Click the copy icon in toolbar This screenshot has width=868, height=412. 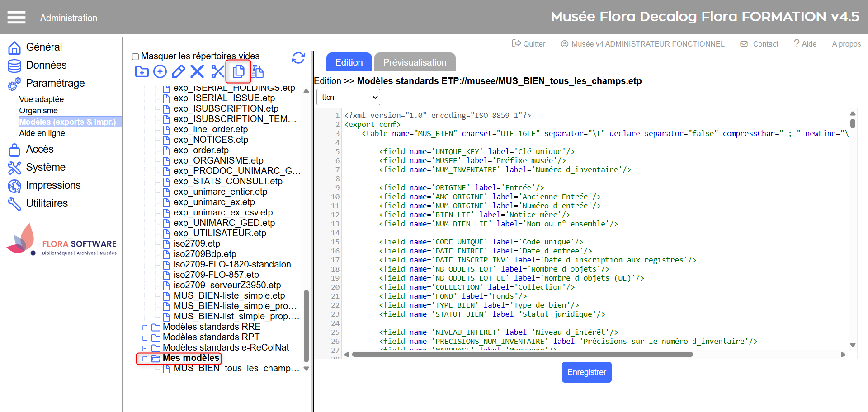(238, 71)
